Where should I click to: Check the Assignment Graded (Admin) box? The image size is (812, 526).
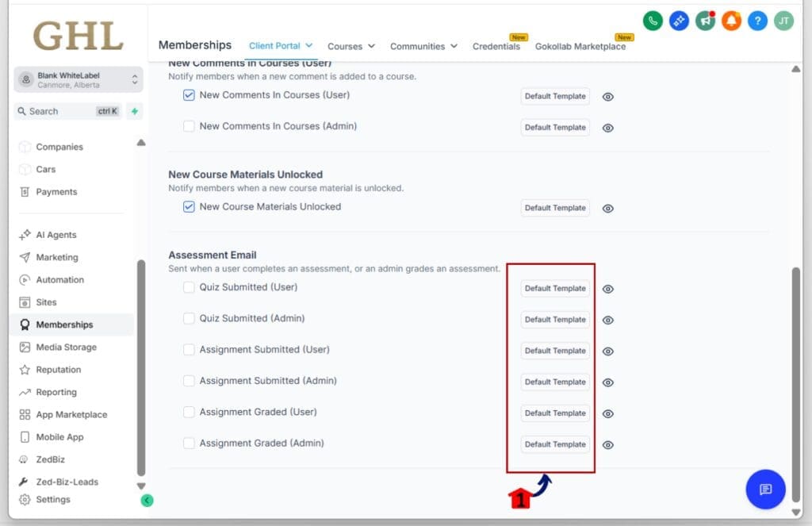coord(189,443)
